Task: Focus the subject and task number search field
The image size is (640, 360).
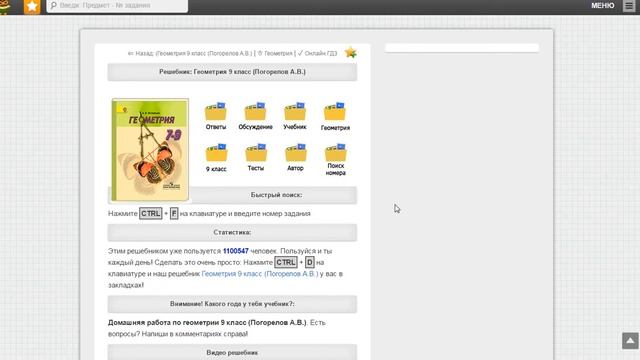Action: pyautogui.click(x=117, y=6)
